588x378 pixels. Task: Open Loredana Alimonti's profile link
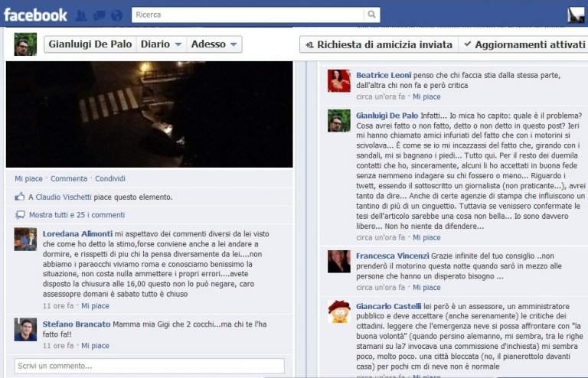77,234
